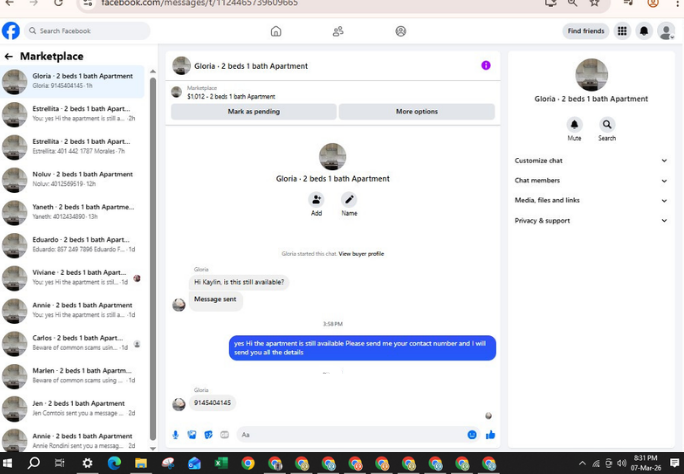Open Windows taskbar search
The width and height of the screenshot is (684, 474).
pos(34,463)
